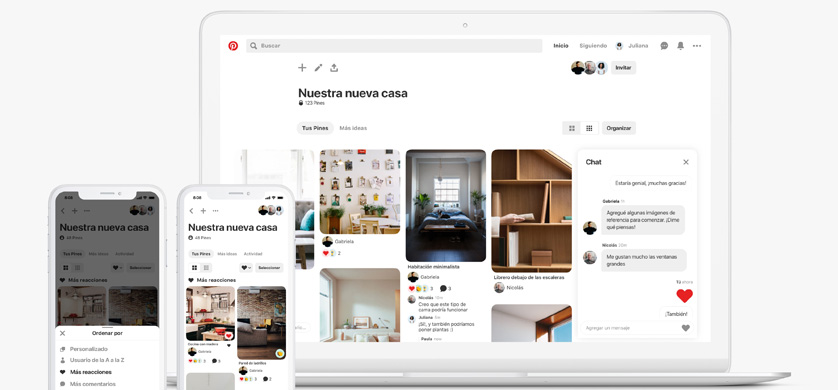Click Nicolás name under Librero pin
This screenshot has width=838, height=390.
(515, 288)
